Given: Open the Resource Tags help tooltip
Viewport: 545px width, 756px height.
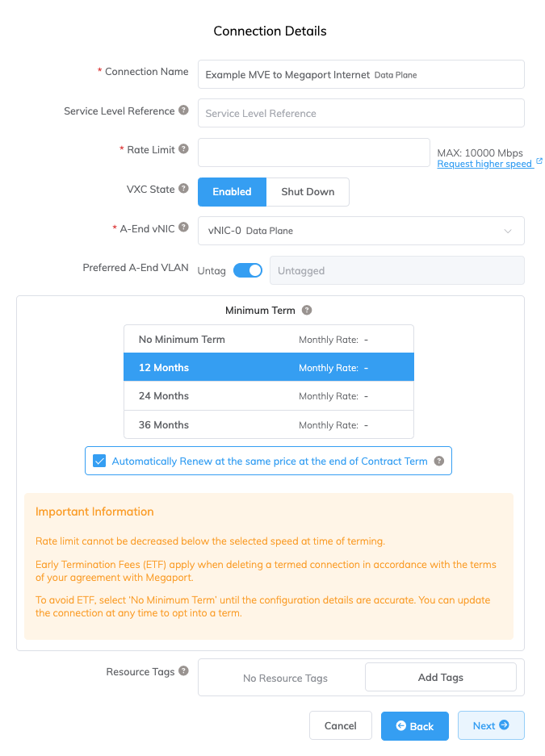Looking at the screenshot, I should point(184,671).
